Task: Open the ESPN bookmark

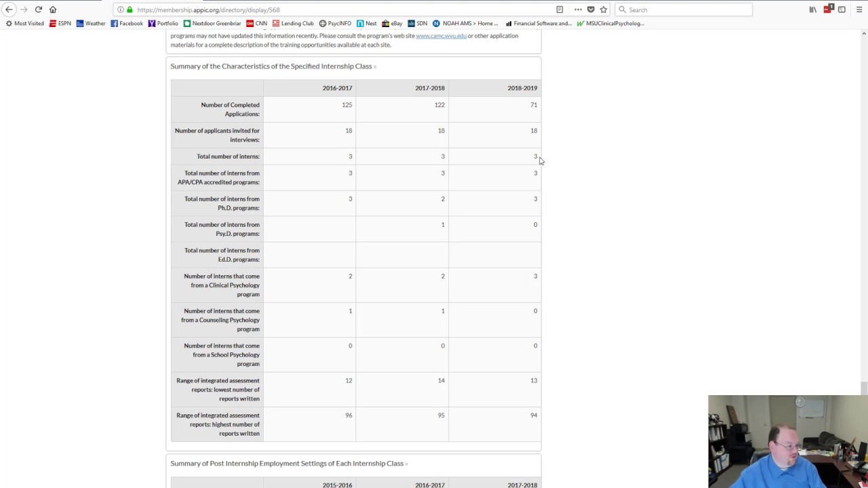Action: 60,23
